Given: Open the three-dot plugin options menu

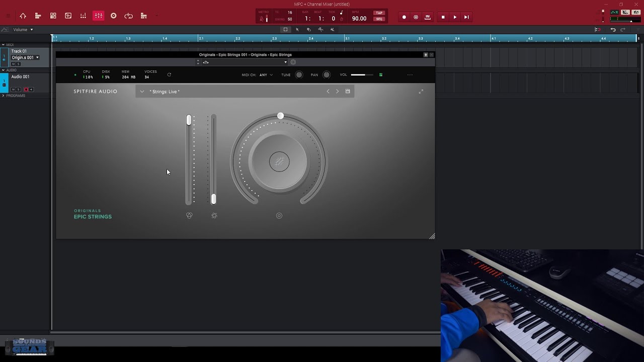Looking at the screenshot, I should tap(410, 75).
